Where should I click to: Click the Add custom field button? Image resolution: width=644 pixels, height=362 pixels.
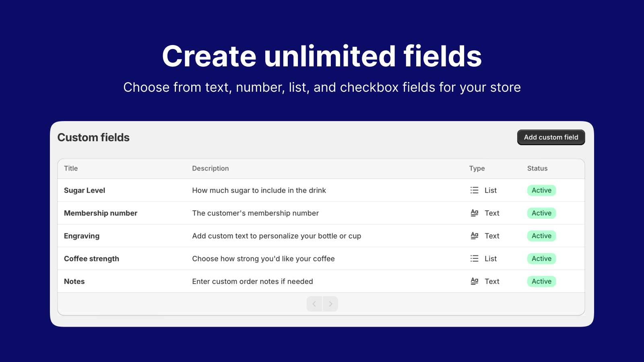pos(551,137)
